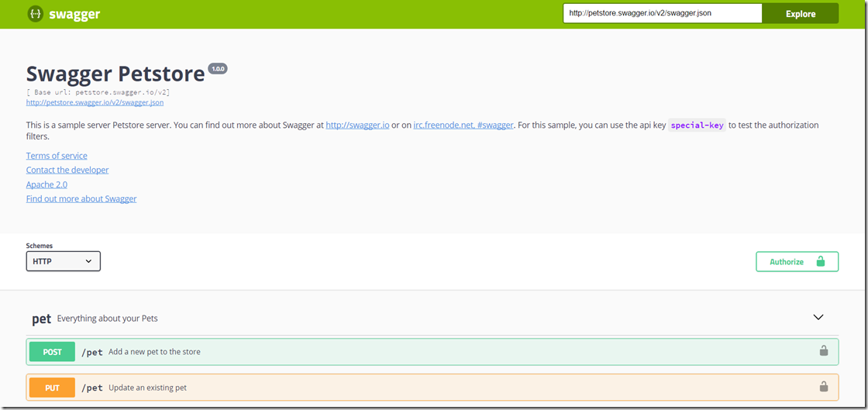Click the swagger.json URL input field
The width and height of the screenshot is (868, 410).
click(x=663, y=13)
